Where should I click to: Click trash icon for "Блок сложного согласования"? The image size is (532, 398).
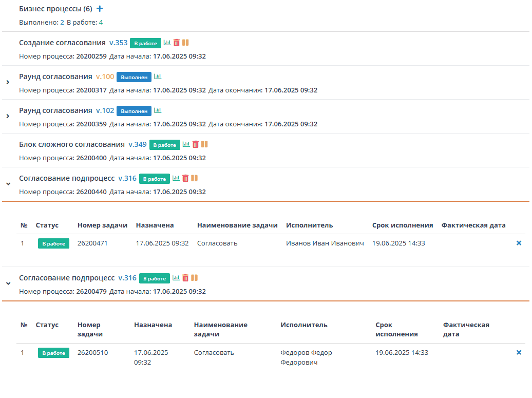(196, 144)
